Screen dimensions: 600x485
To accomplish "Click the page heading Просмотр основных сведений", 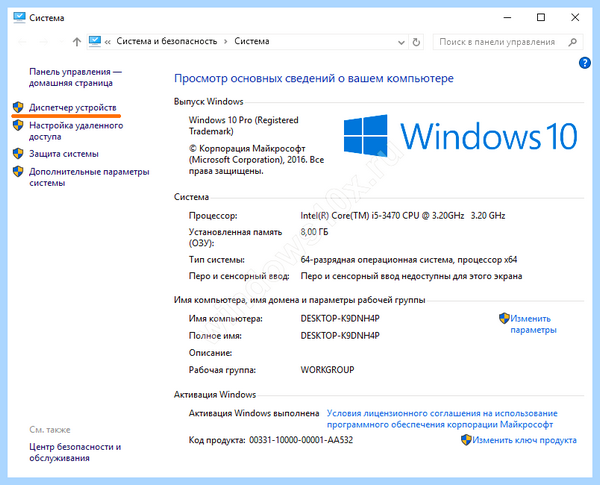I will click(314, 78).
